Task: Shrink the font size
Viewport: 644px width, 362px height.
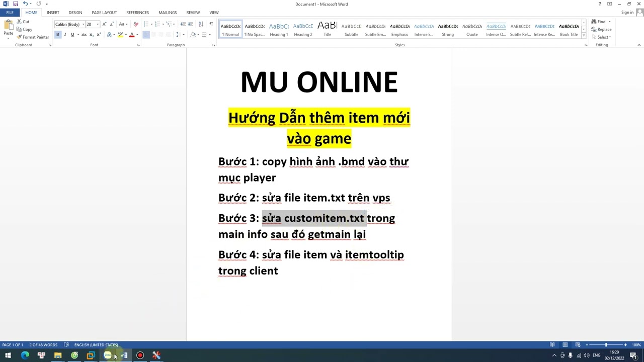Action: coord(112,24)
